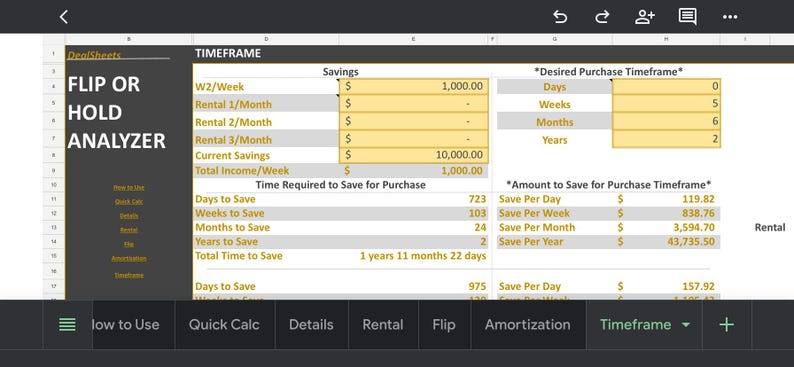Select the 103 weeks to save value
Image resolution: width=794 pixels, height=367 pixels.
[x=477, y=213]
